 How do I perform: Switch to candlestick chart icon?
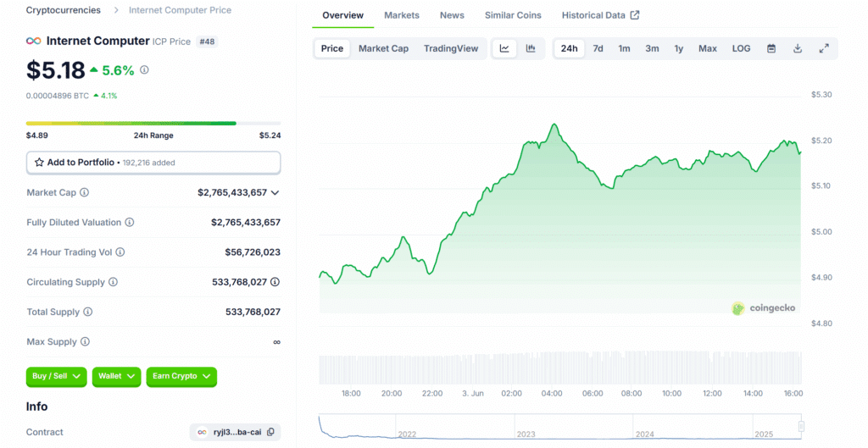click(x=531, y=48)
